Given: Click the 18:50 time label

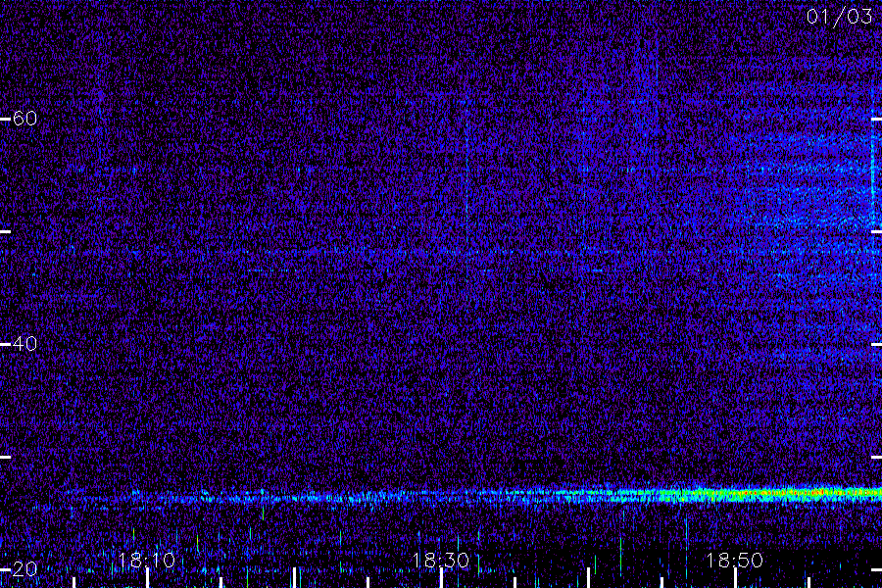Looking at the screenshot, I should [x=735, y=561].
